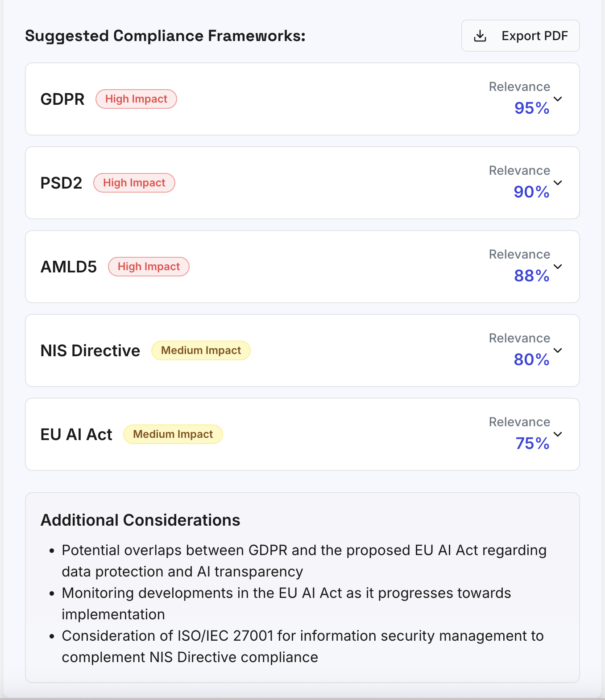The height and width of the screenshot is (700, 605).
Task: Select the AMLD5 framework title
Action: (x=69, y=267)
